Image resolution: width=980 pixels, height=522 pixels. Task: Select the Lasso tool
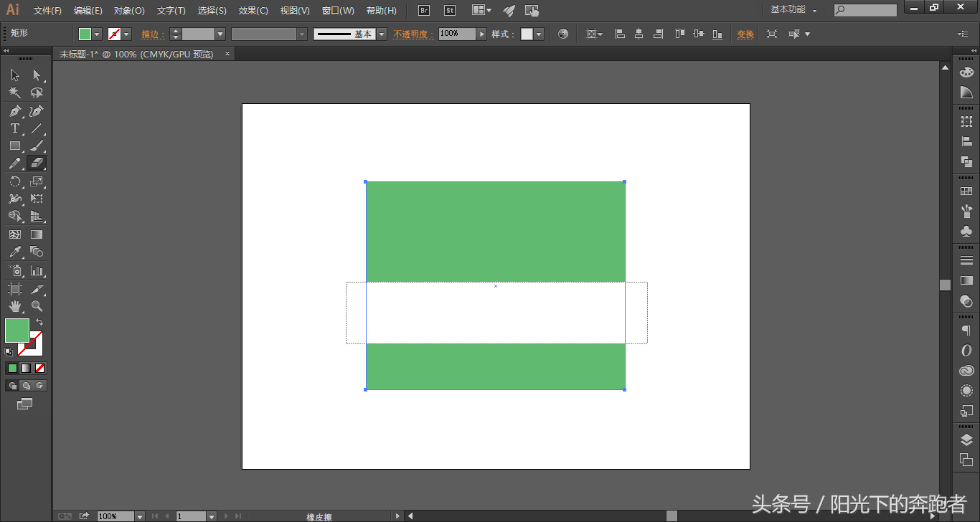click(37, 92)
